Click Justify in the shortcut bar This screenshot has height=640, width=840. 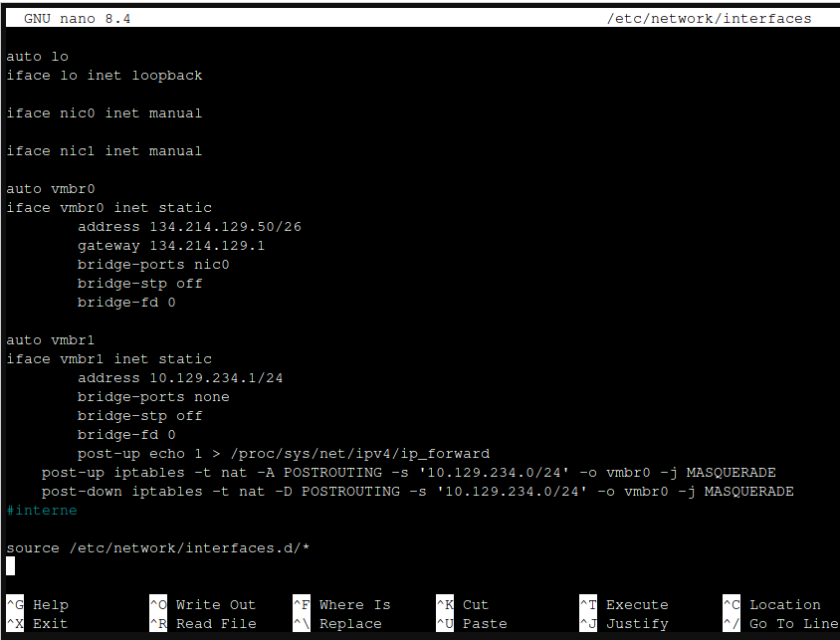(635, 623)
